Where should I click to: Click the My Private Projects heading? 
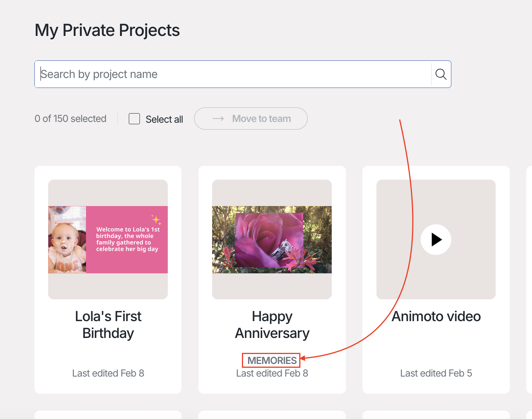tap(107, 30)
